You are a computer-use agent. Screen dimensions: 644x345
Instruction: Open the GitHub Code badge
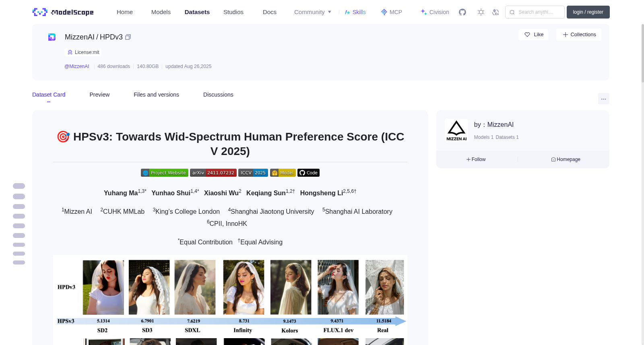[308, 173]
